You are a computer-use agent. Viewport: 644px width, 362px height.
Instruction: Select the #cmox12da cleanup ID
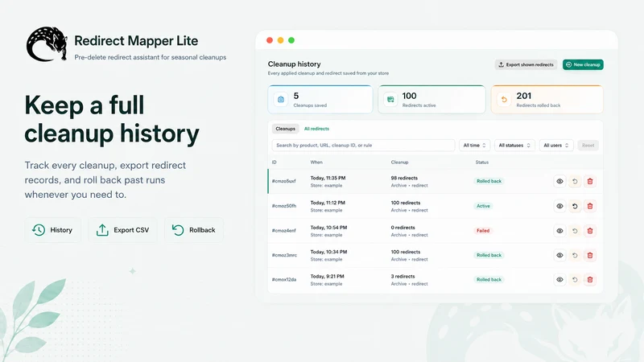(x=284, y=279)
